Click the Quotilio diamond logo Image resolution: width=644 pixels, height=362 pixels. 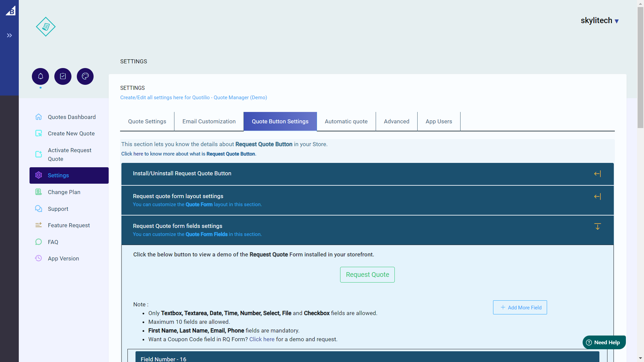pyautogui.click(x=46, y=27)
